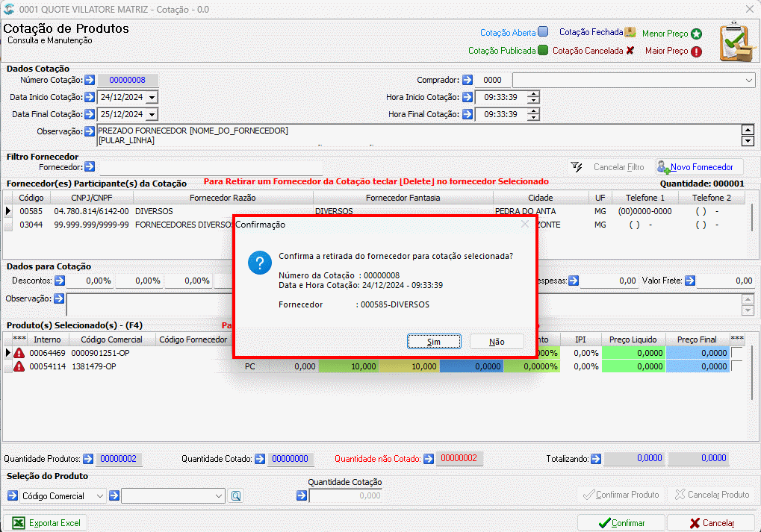Expand the Código Comercial combo box
Viewport: 761px width, 532px height.
click(x=99, y=495)
